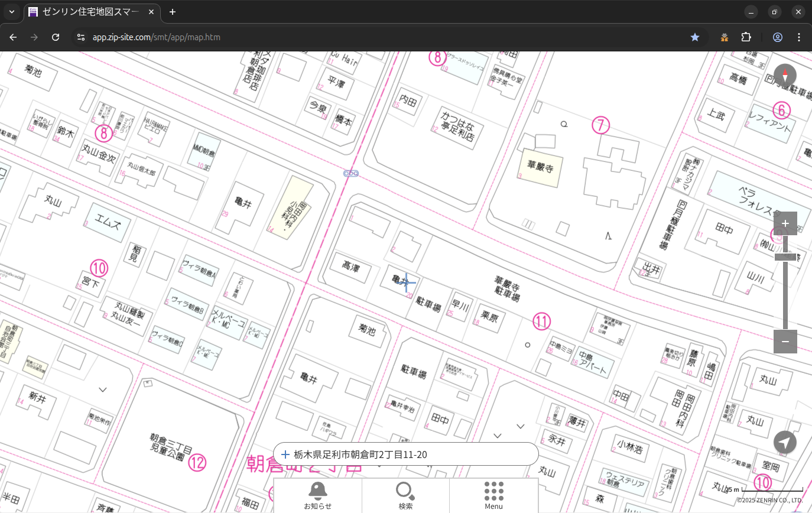Zoom out with the minus button
This screenshot has height=513, width=812.
click(785, 342)
